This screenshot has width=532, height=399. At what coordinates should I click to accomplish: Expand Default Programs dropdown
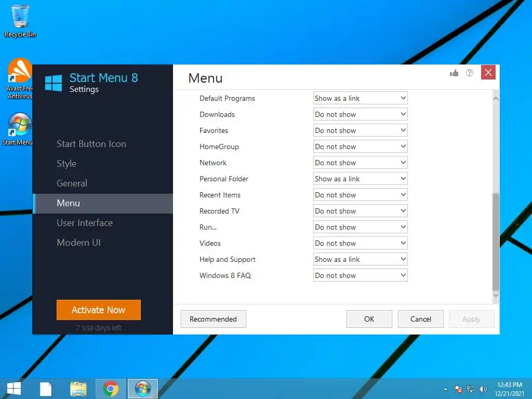click(361, 98)
